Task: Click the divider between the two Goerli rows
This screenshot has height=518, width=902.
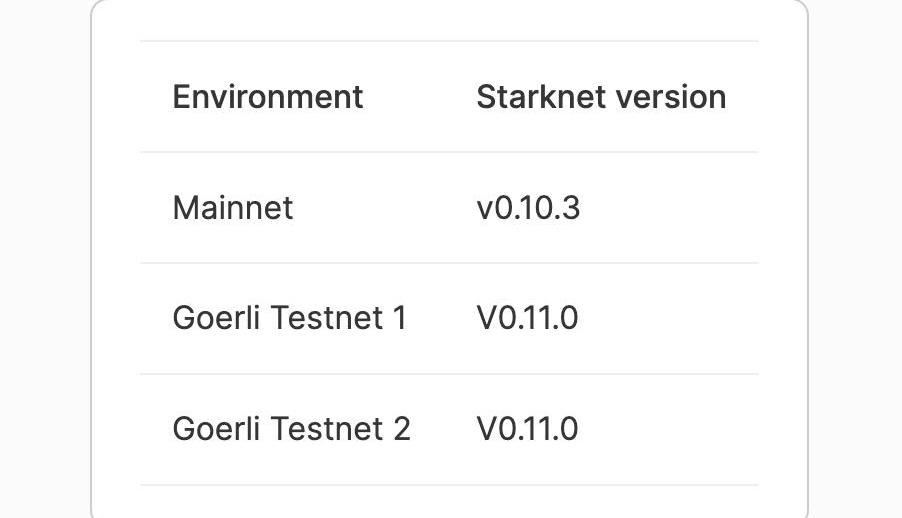Action: point(449,374)
